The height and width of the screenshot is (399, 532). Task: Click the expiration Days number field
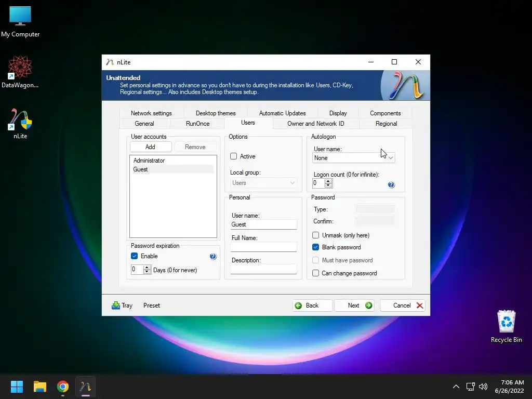tap(137, 270)
